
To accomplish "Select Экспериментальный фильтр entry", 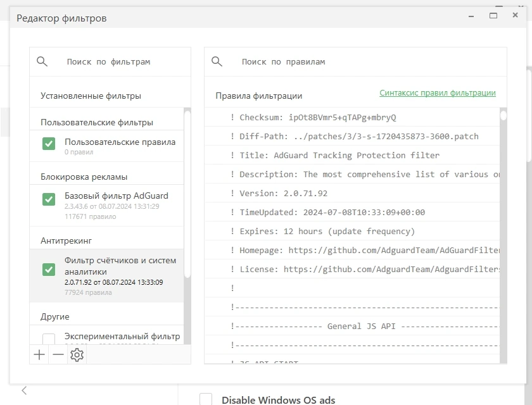I will (x=106, y=335).
